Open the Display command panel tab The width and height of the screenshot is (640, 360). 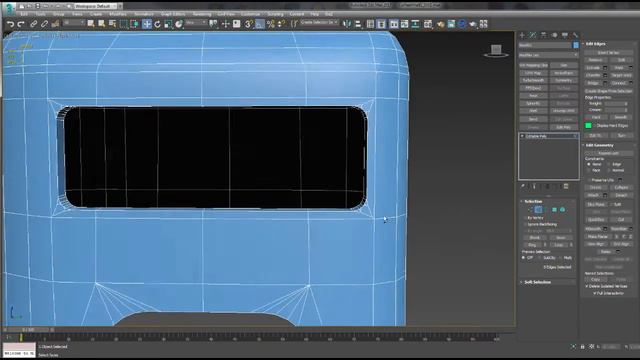pyautogui.click(x=565, y=35)
